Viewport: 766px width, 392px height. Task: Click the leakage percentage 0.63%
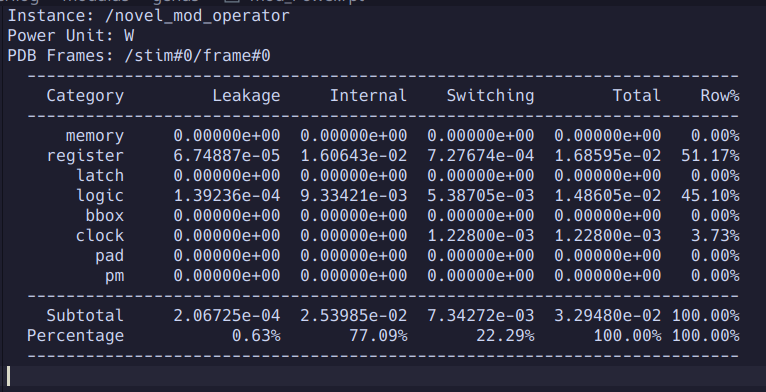pyautogui.click(x=256, y=336)
